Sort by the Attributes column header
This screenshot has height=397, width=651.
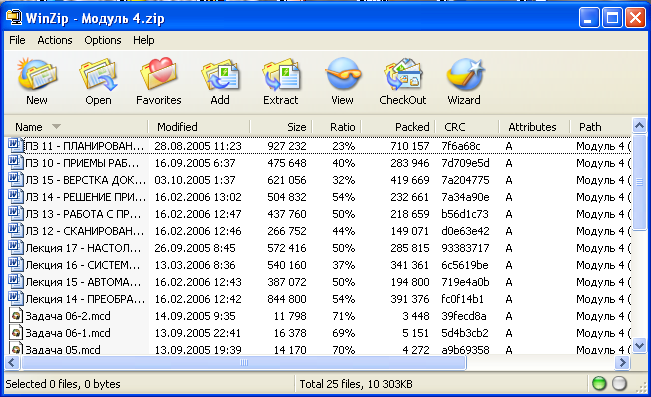[x=534, y=127]
